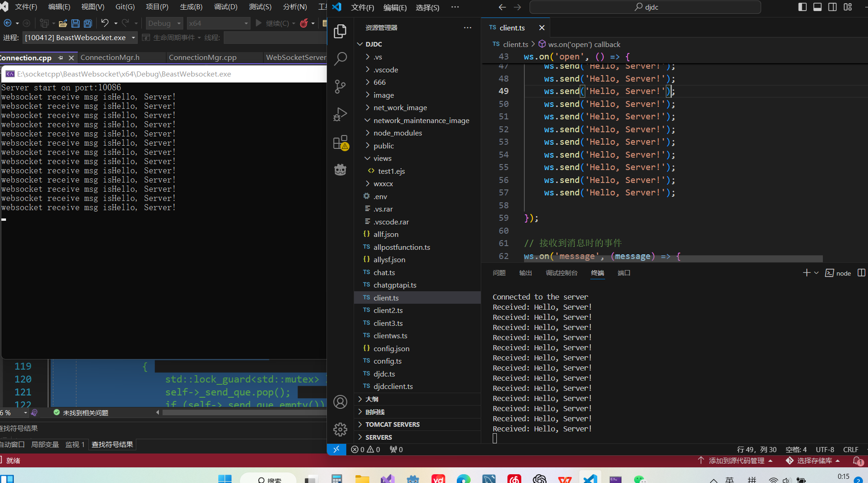Click Visual Studio horizontal editor scrollbar

[x=244, y=412]
